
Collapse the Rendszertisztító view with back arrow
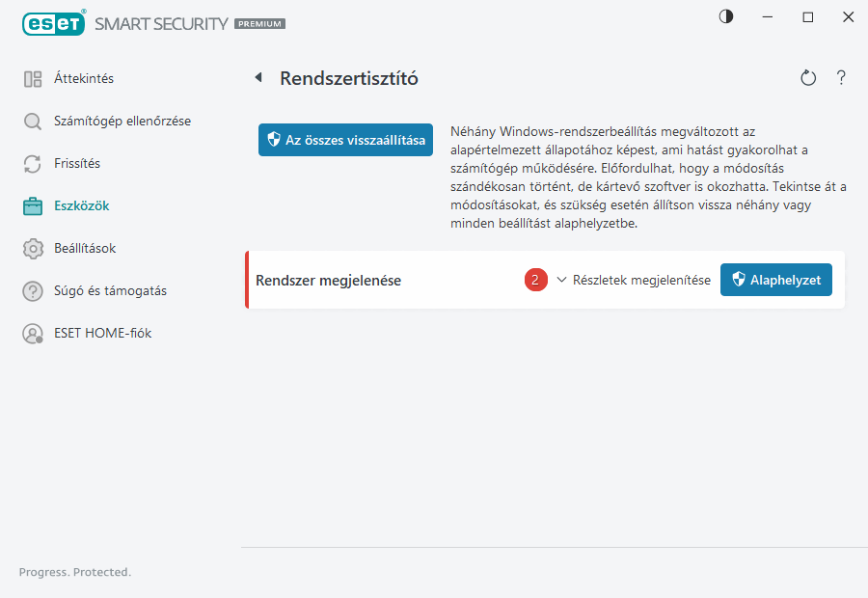click(258, 77)
